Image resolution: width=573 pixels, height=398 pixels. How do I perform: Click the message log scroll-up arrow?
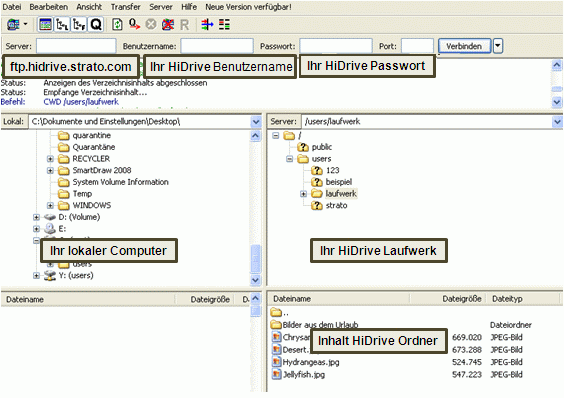point(557,66)
